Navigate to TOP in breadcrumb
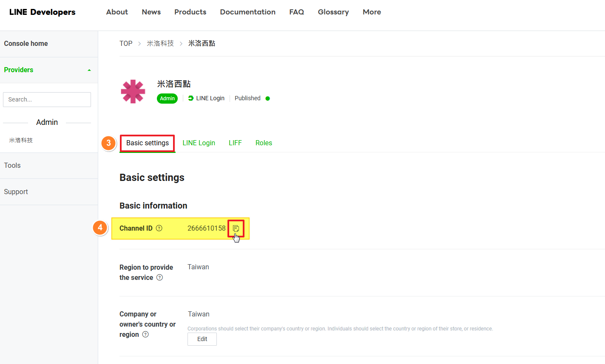The image size is (605, 364). click(126, 43)
